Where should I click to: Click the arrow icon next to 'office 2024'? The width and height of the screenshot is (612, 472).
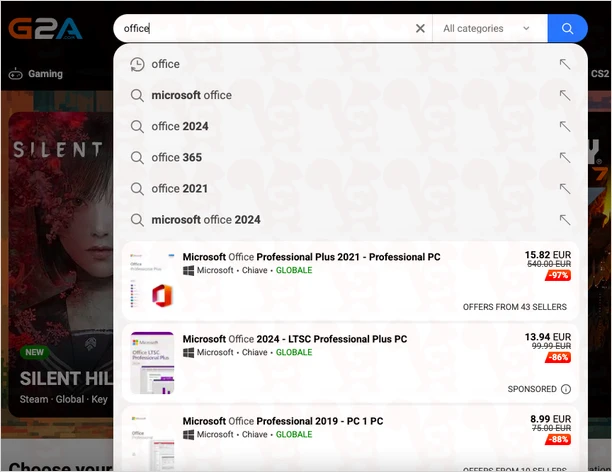[x=565, y=126]
